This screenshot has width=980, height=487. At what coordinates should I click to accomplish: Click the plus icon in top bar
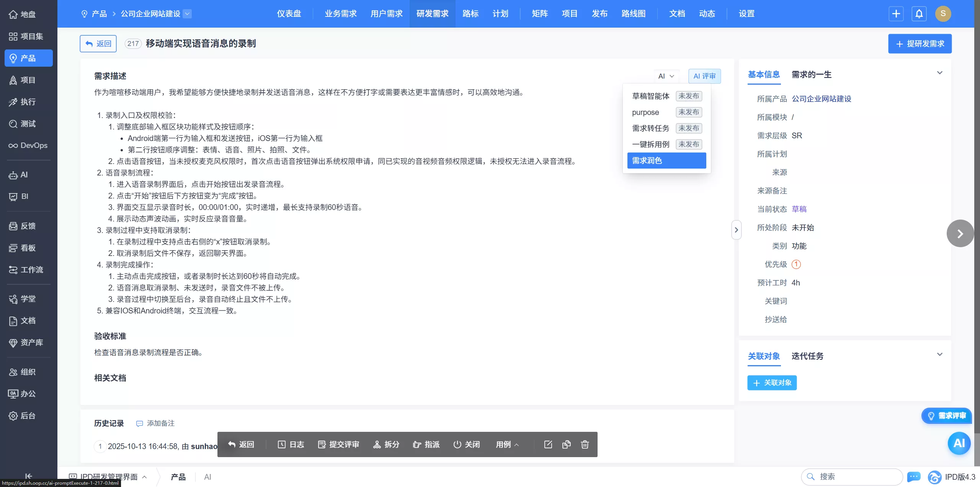click(x=896, y=14)
